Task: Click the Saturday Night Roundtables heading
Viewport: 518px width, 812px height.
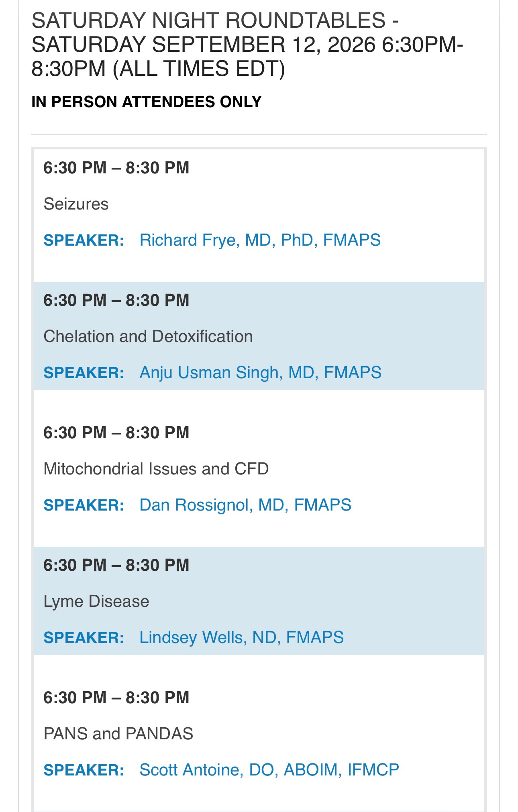Action: [247, 44]
